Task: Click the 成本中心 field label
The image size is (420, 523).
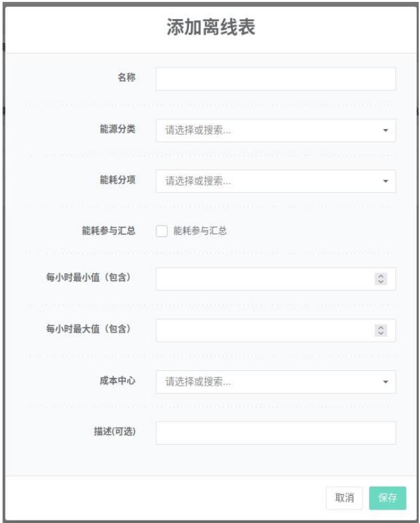Action: 117,381
